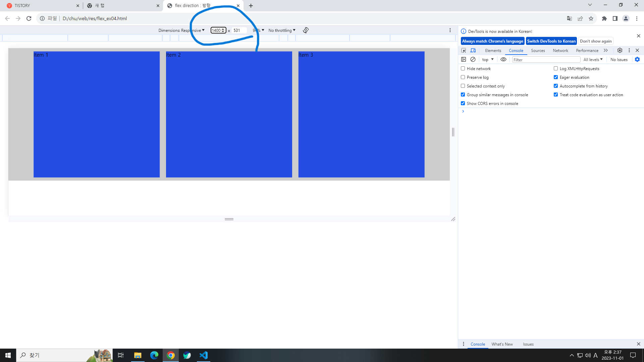Click Don't show again button

click(x=596, y=41)
